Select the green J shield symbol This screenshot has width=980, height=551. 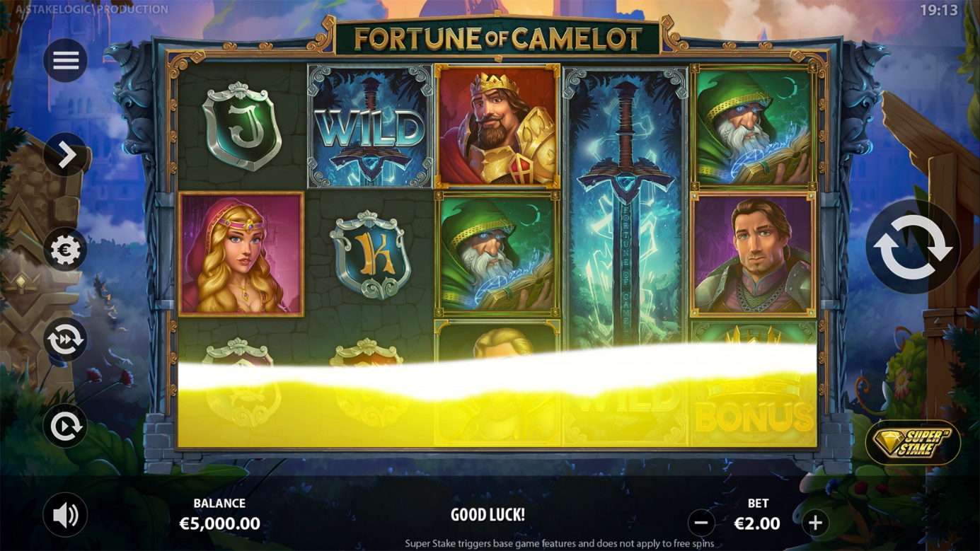(x=242, y=127)
